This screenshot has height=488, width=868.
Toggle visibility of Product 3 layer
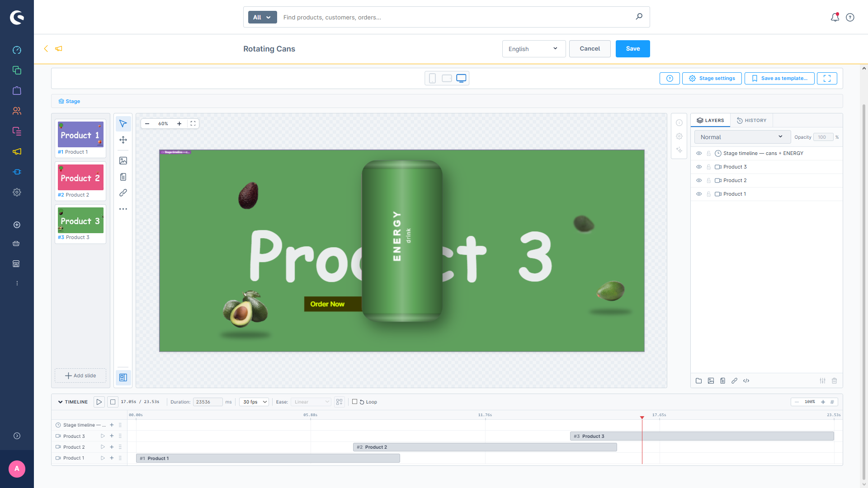699,167
